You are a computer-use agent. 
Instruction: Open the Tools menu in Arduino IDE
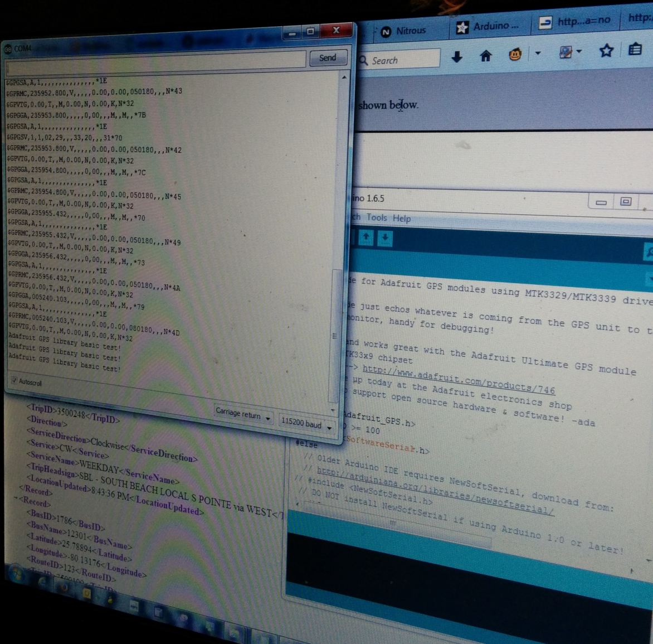tap(378, 218)
